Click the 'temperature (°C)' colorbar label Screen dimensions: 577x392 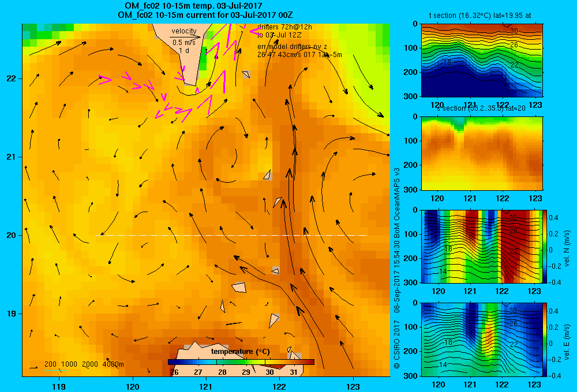point(240,352)
